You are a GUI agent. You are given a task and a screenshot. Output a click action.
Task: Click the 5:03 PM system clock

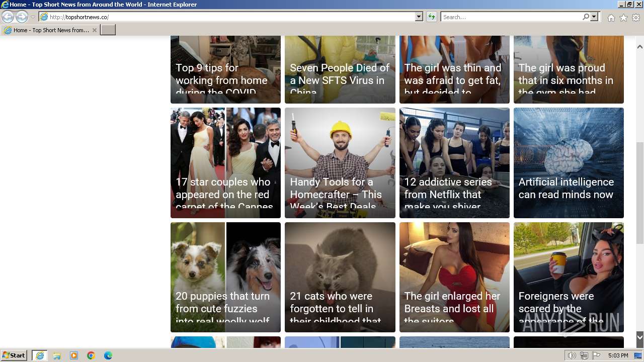618,355
